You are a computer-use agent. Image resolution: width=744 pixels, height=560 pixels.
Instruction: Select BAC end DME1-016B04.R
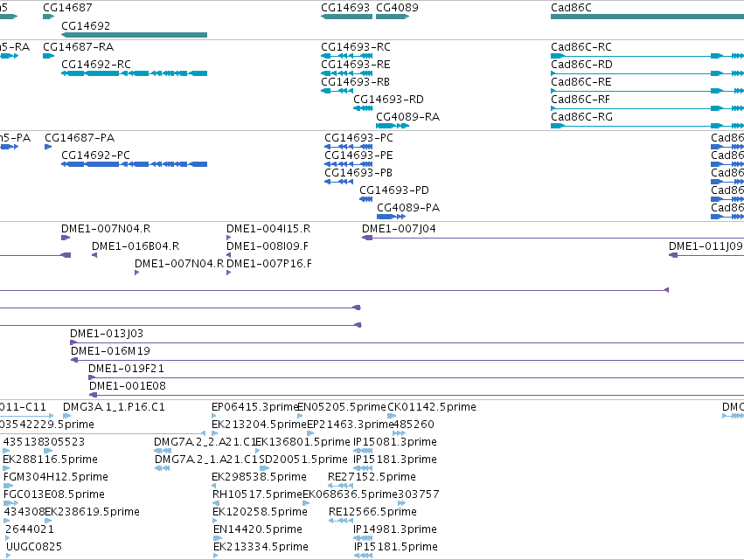pos(136,246)
